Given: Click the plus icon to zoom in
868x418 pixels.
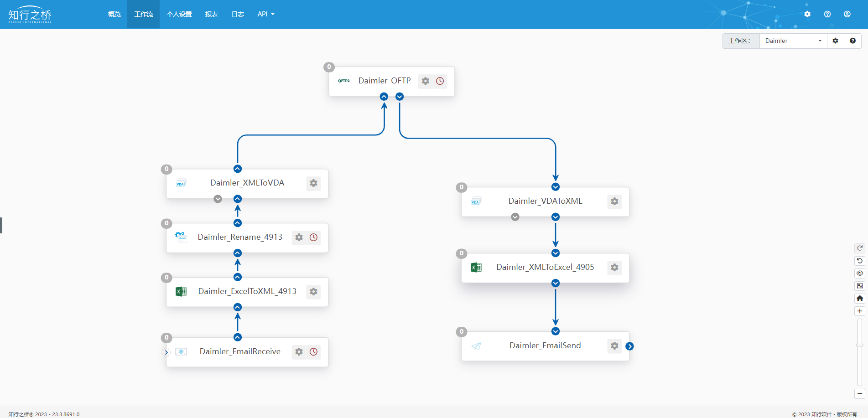Looking at the screenshot, I should tap(859, 311).
